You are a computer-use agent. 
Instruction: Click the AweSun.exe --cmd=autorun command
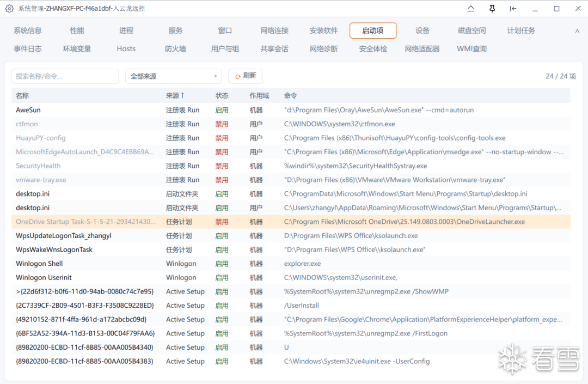(379, 110)
